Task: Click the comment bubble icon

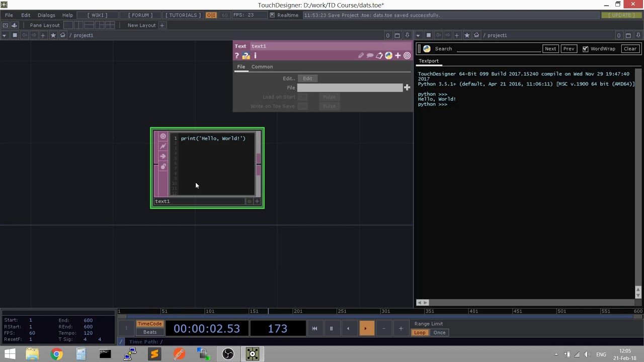Action: coord(370,56)
